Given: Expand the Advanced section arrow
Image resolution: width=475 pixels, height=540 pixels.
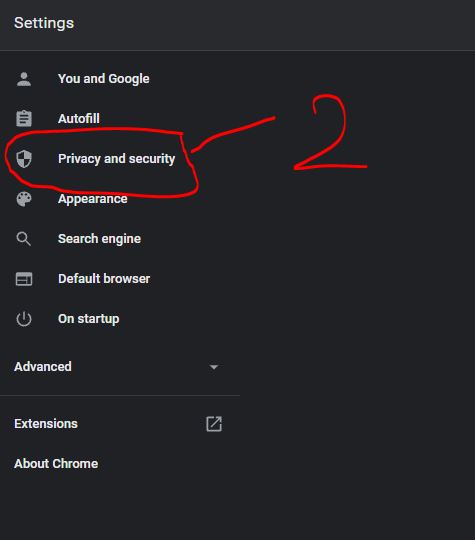Looking at the screenshot, I should tap(214, 367).
